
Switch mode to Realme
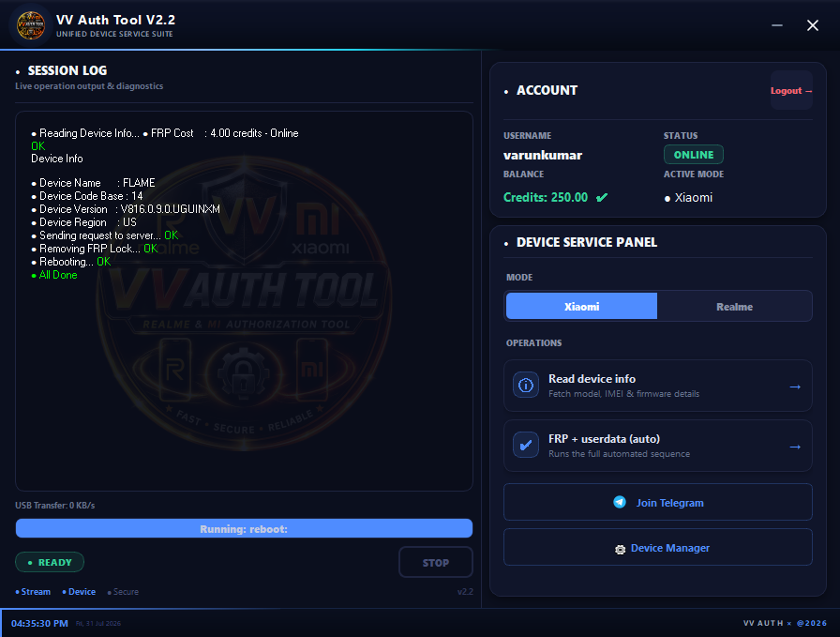(x=734, y=306)
